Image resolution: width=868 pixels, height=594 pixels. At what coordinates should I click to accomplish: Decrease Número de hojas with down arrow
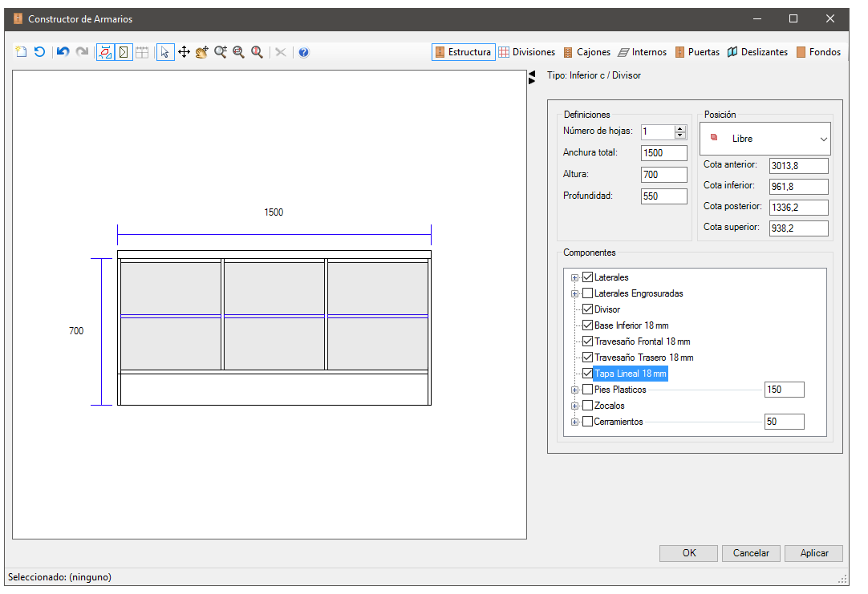point(680,135)
